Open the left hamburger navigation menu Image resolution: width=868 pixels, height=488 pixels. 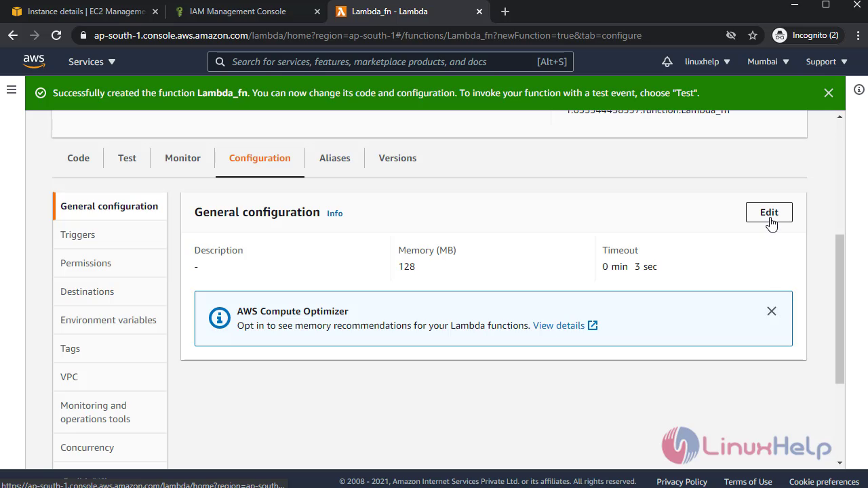12,89
